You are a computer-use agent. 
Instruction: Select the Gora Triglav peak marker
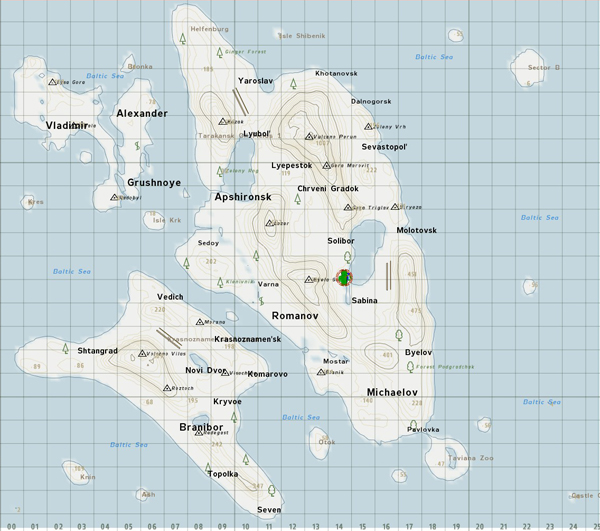[346, 207]
